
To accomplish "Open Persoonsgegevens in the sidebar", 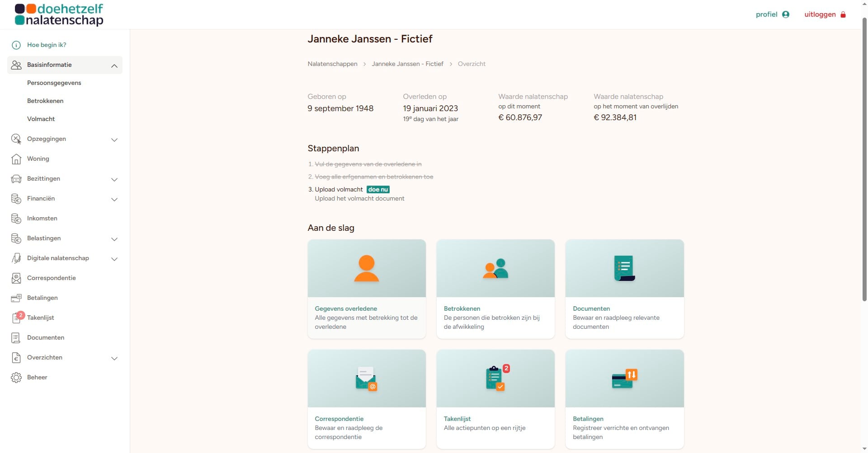I will point(54,83).
